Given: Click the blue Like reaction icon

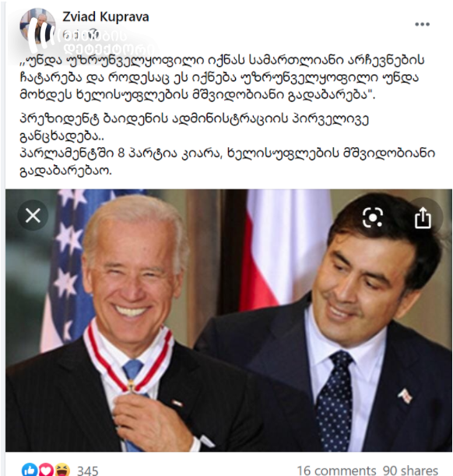Looking at the screenshot, I should tap(30, 470).
